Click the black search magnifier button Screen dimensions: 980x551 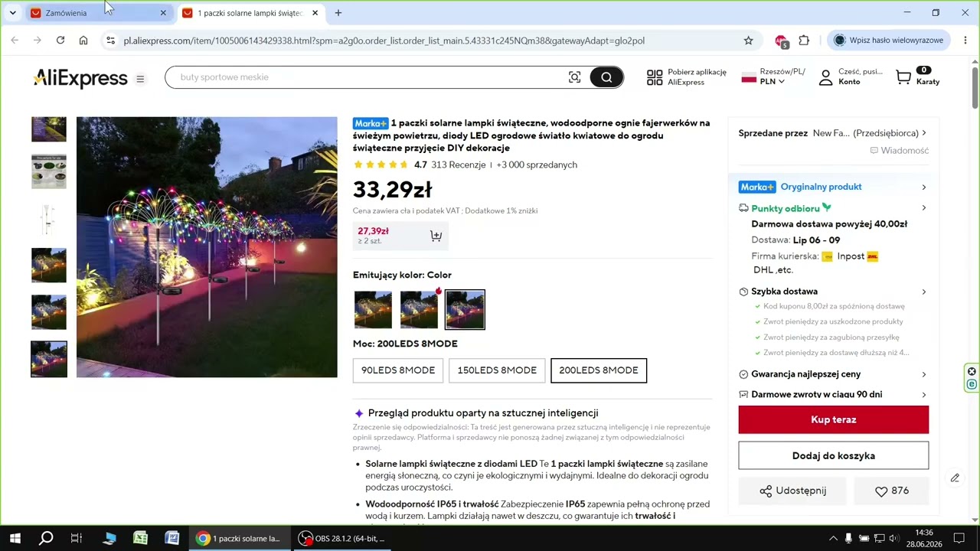[606, 77]
